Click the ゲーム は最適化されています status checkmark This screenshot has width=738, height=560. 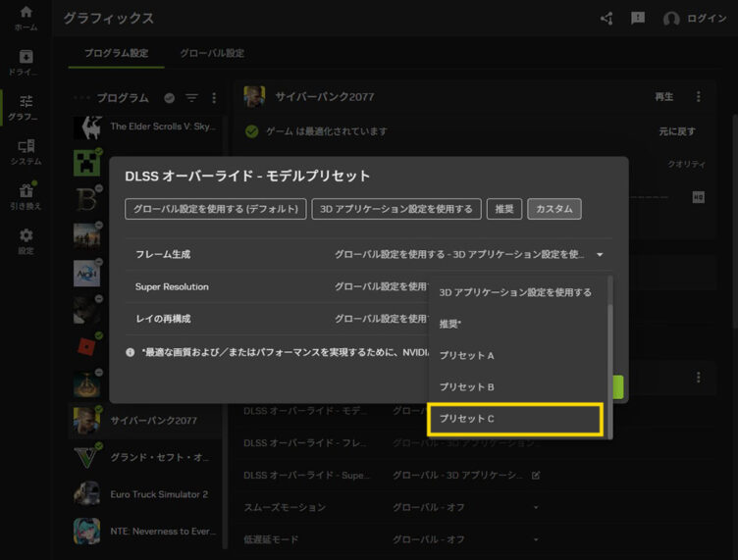[252, 131]
